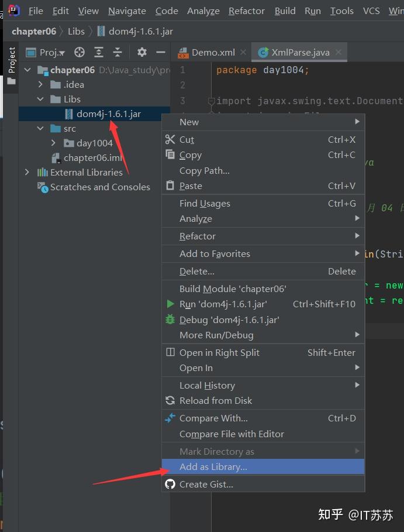Open Project panel settings gear
Screen dimensions: 404x532
pos(141,53)
